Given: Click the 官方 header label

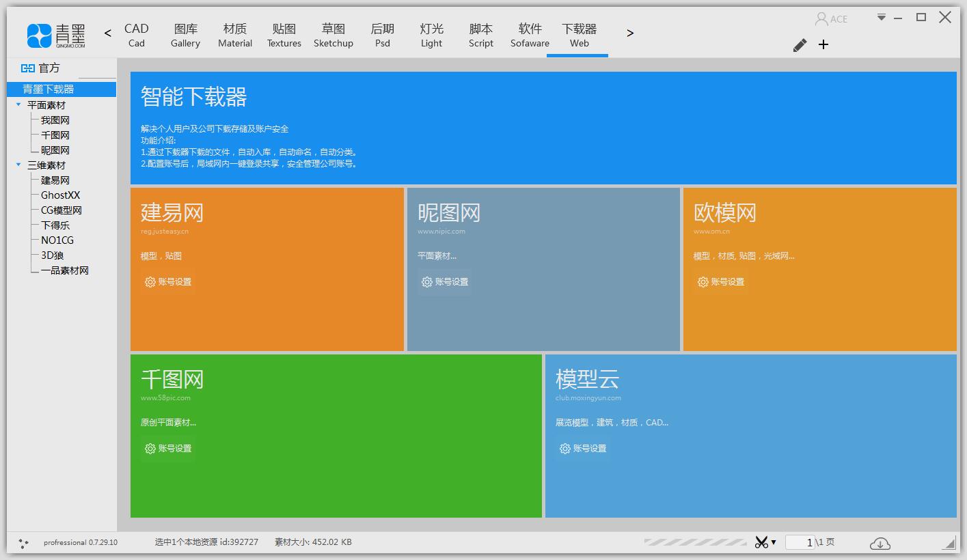Looking at the screenshot, I should pyautogui.click(x=49, y=68).
